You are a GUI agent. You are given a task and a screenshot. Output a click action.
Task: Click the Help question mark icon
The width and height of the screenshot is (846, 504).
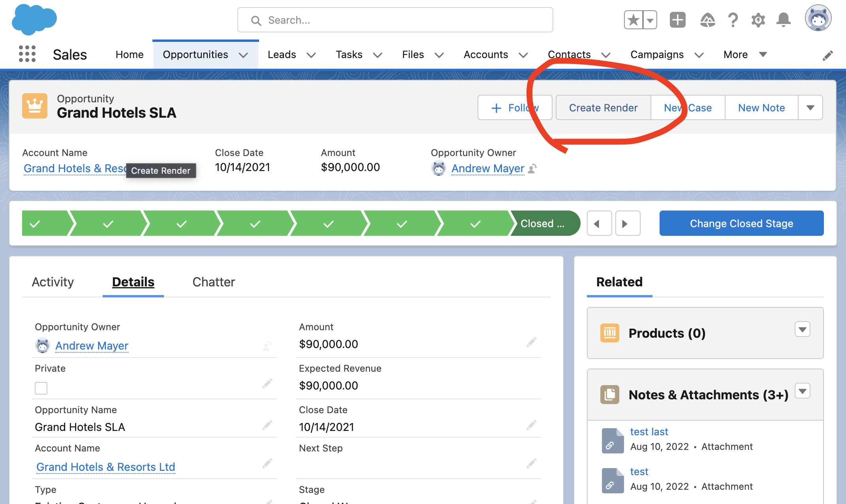[x=733, y=20]
